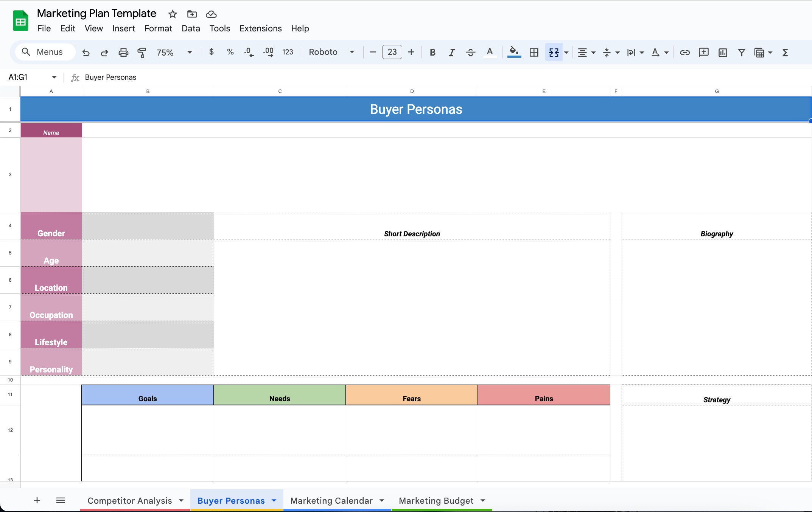Toggle strikethrough formatting
The width and height of the screenshot is (812, 512).
[x=470, y=52]
